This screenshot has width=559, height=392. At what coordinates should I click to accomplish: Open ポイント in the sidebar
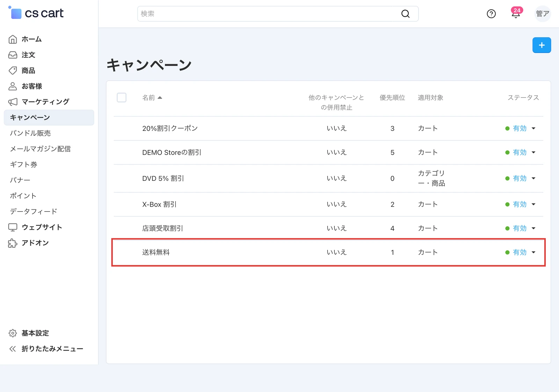[x=23, y=196]
